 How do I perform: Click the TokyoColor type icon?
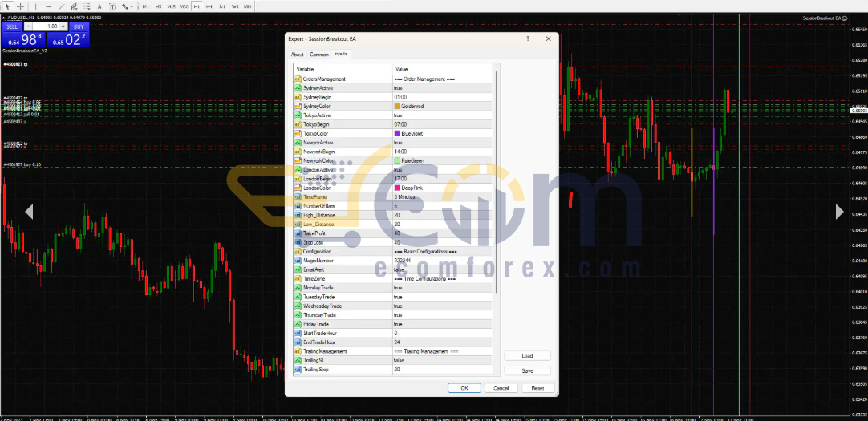tap(298, 133)
